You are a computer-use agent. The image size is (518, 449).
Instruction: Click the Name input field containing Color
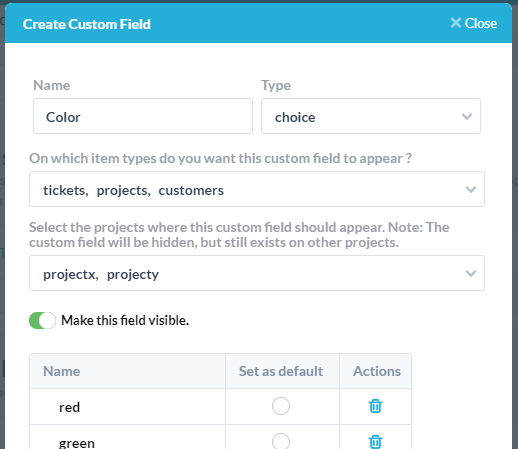(143, 116)
